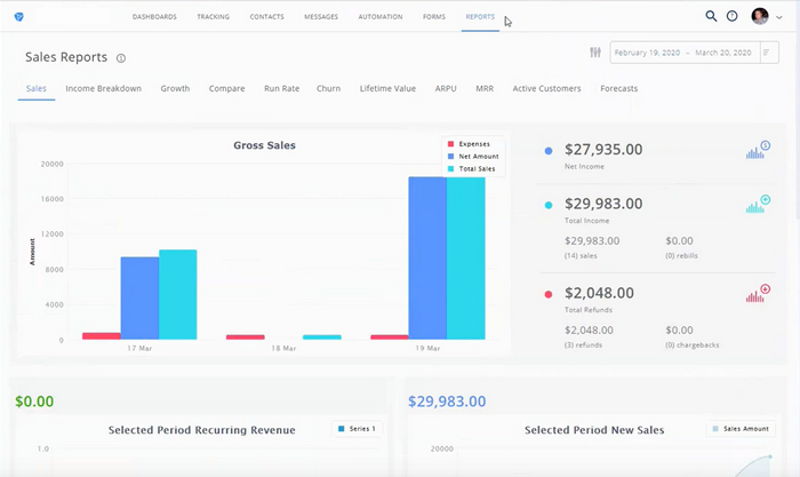Switch to the Churn tab
This screenshot has width=800, height=477.
pyautogui.click(x=329, y=88)
